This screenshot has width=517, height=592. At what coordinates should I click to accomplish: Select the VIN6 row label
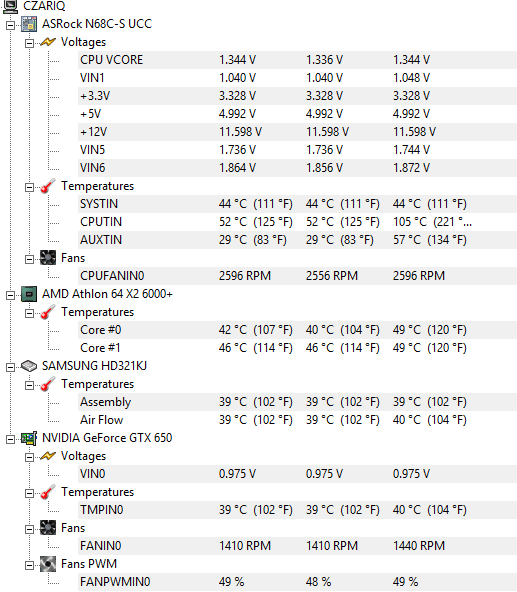[93, 168]
